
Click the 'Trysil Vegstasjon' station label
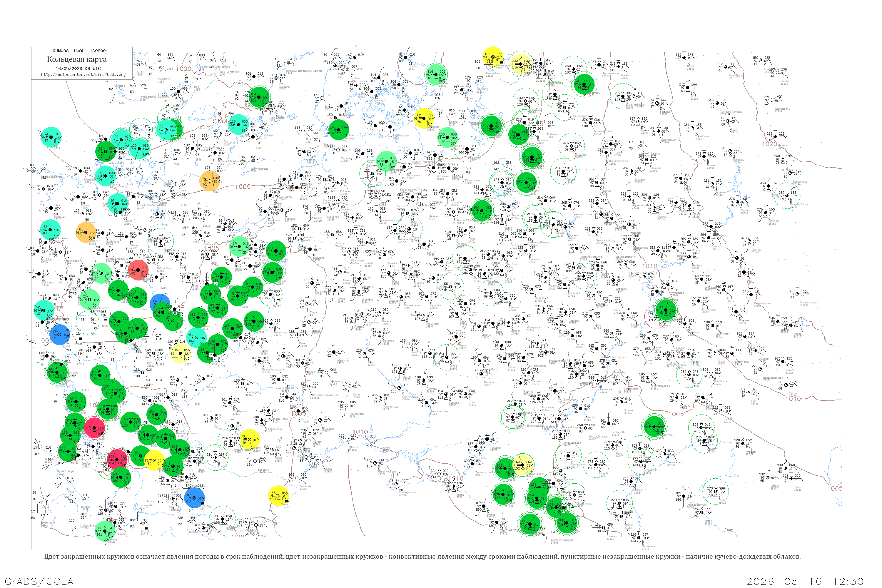(x=229, y=72)
